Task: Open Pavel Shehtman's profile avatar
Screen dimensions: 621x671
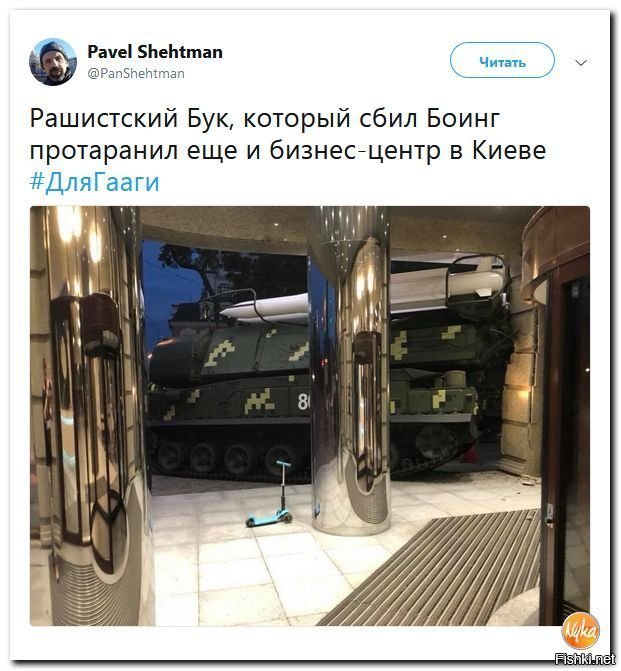Action: coord(53,62)
